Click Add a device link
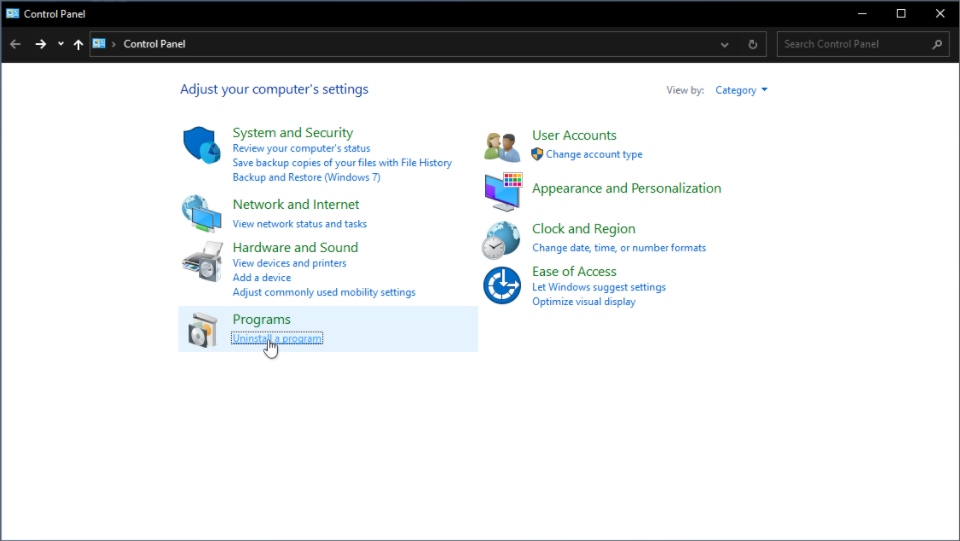 coord(261,278)
